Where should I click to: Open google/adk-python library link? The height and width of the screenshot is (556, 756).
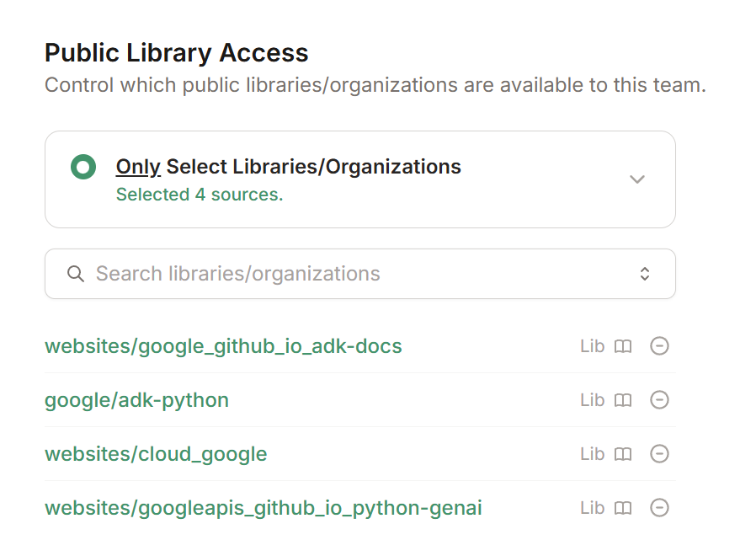137,401
